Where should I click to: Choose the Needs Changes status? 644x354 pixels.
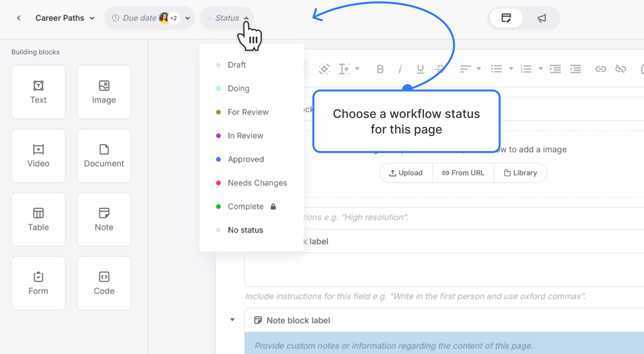257,183
